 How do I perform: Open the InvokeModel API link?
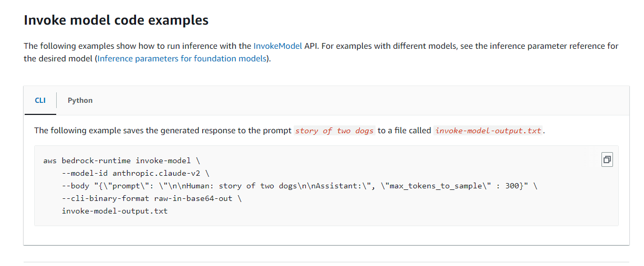[277, 46]
